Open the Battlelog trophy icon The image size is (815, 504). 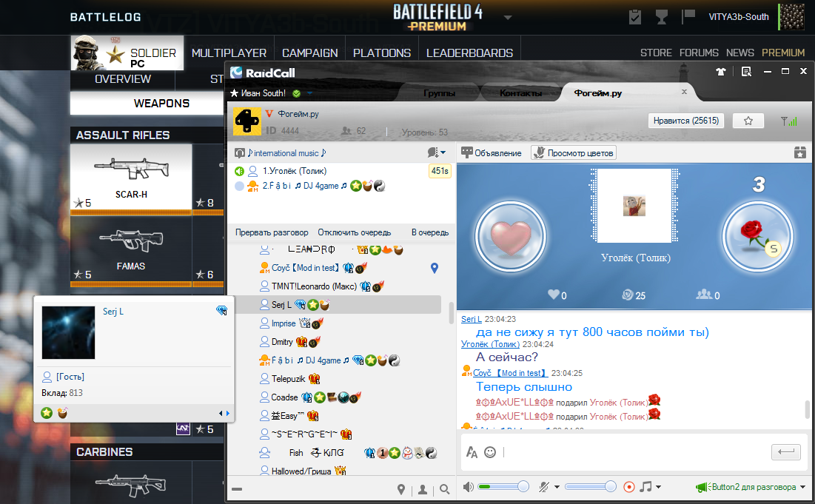pos(661,17)
